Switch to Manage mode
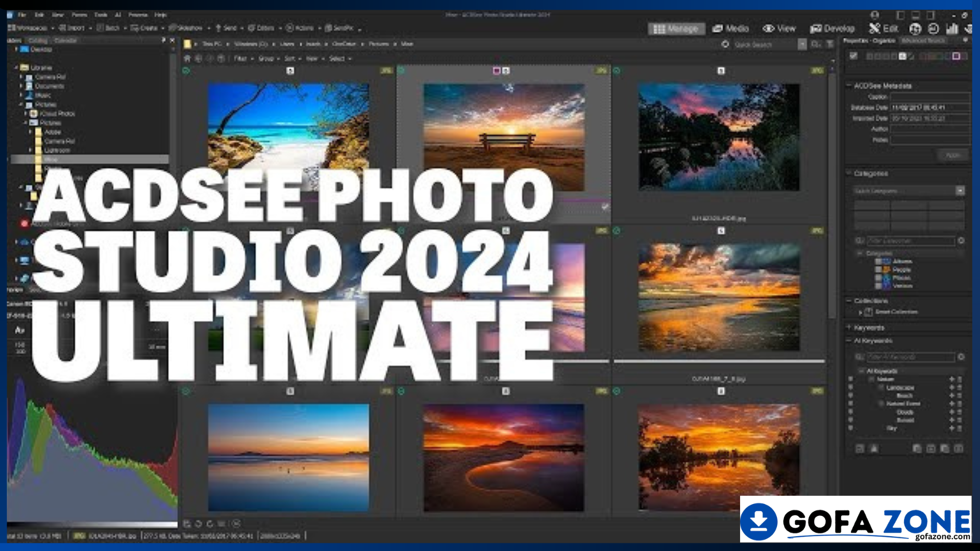This screenshot has height=551, width=980. point(676,29)
